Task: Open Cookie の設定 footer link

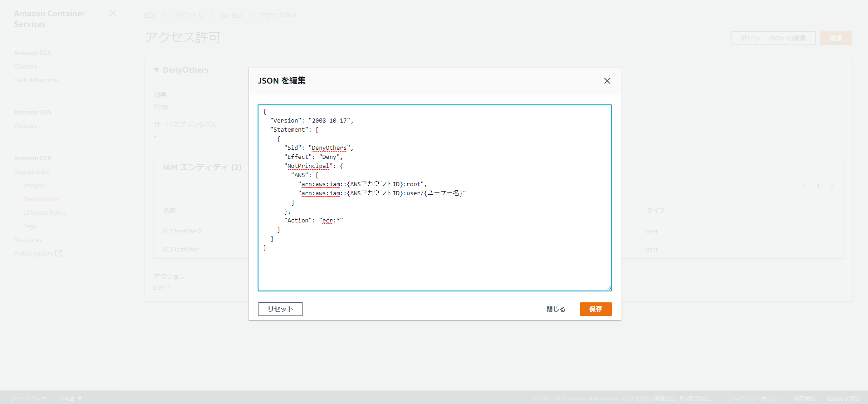Action: (844, 399)
